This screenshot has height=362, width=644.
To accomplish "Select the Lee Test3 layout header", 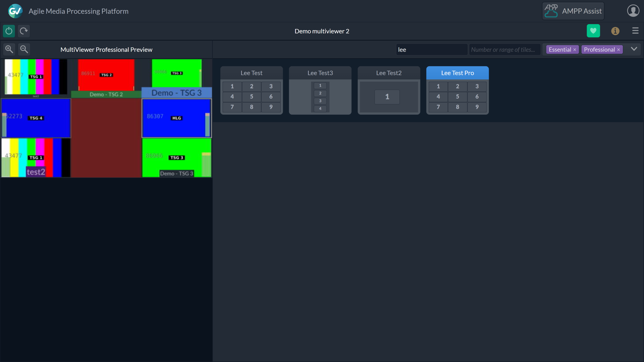I will [320, 73].
